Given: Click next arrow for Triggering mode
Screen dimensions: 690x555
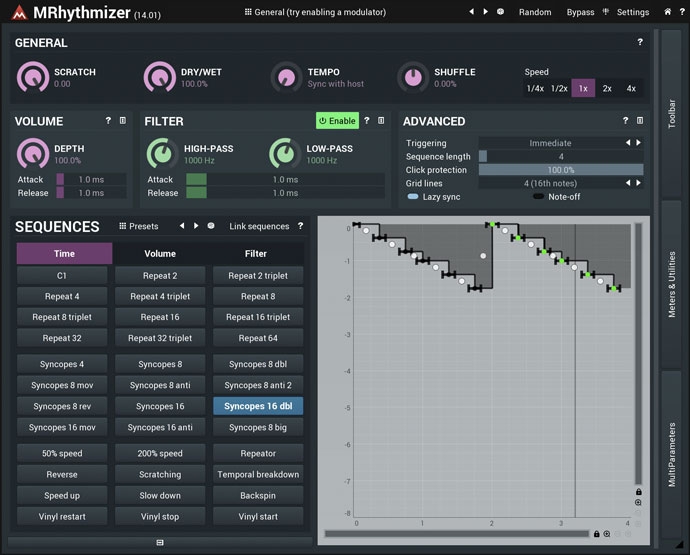Looking at the screenshot, I should 638,143.
